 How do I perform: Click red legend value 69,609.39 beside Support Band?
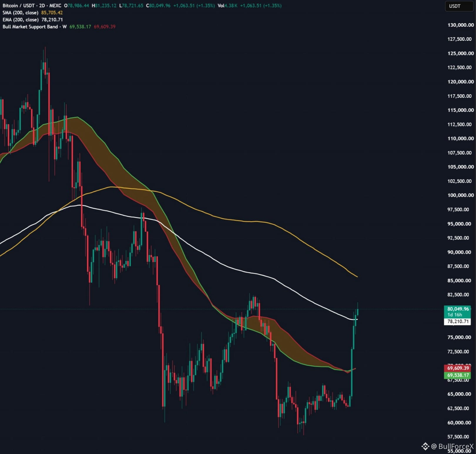pyautogui.click(x=105, y=27)
